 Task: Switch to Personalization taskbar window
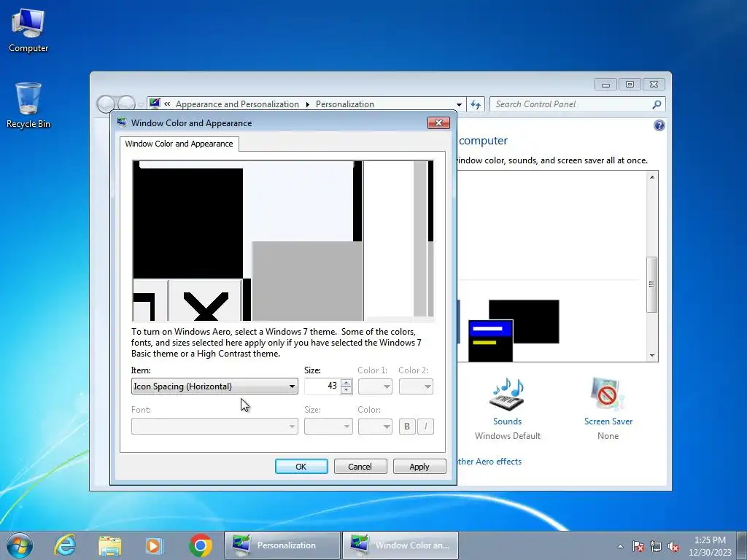pyautogui.click(x=282, y=545)
